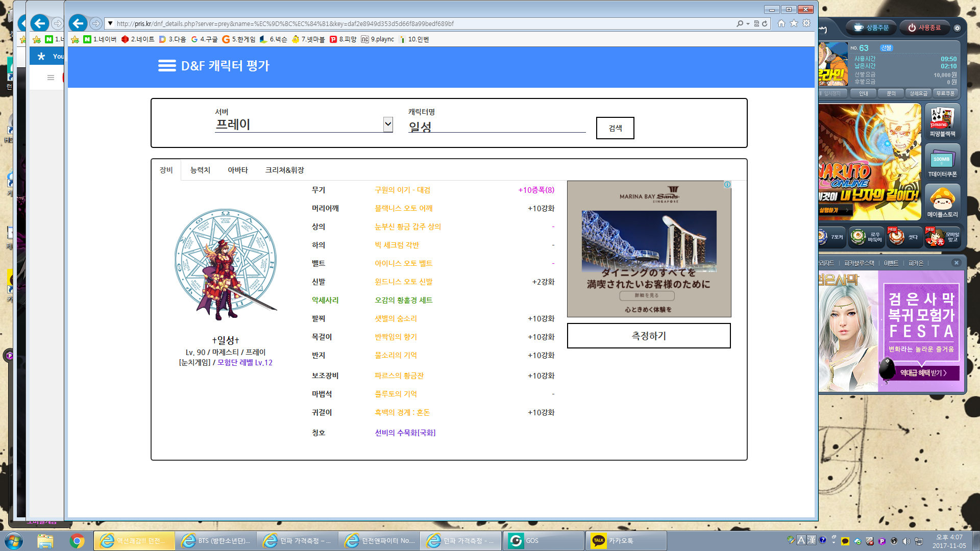Switch to the 크리쳐&휘장 tab
Viewport: 980px width, 551px height.
point(284,170)
